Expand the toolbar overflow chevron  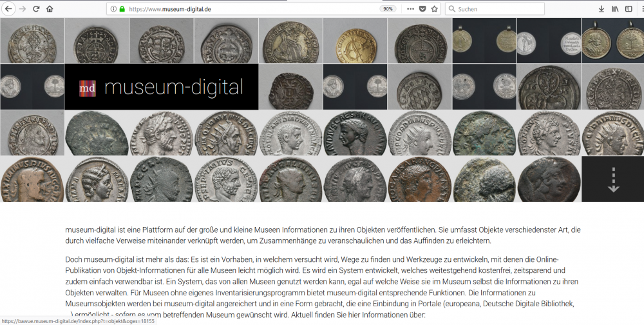[640, 9]
